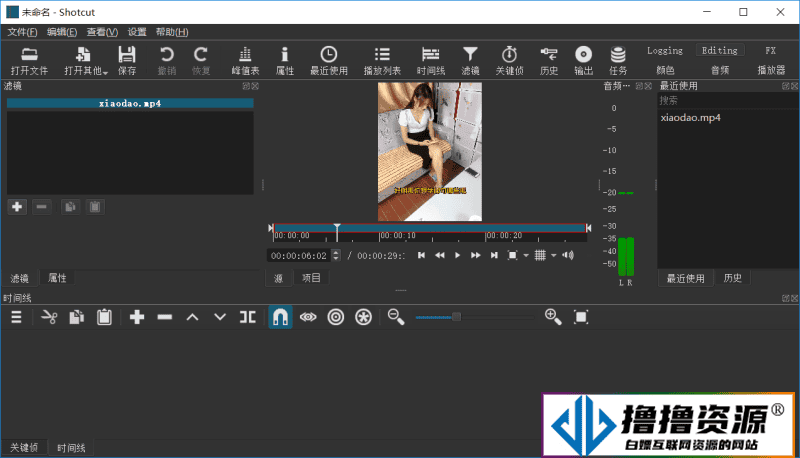This screenshot has width=800, height=458.
Task: Switch to 属性 tab at panel bottom
Action: [57, 278]
